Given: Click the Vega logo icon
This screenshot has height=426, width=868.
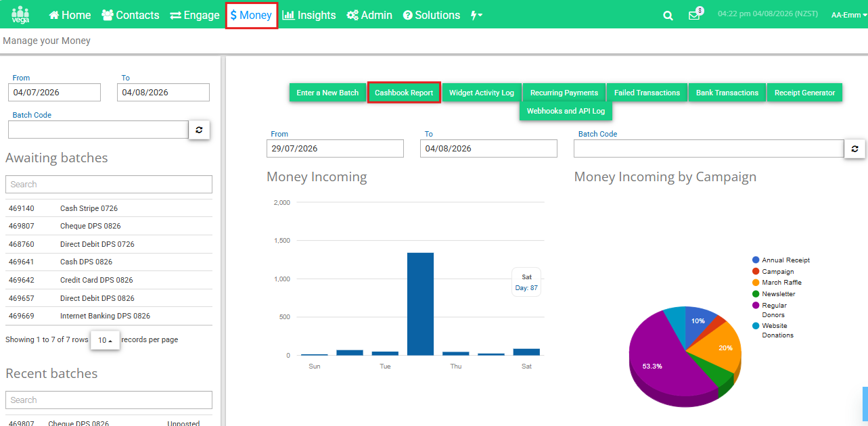Looking at the screenshot, I should (20, 14).
